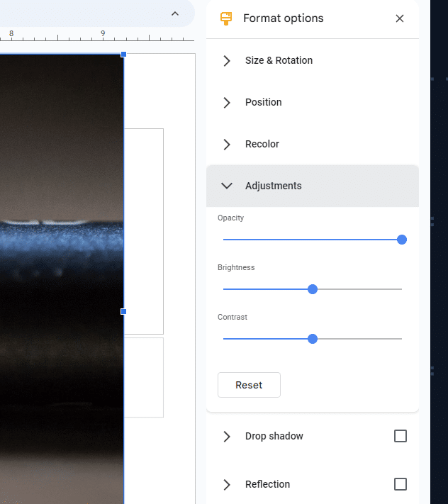Enable the Reflection checkbox

[x=400, y=484]
